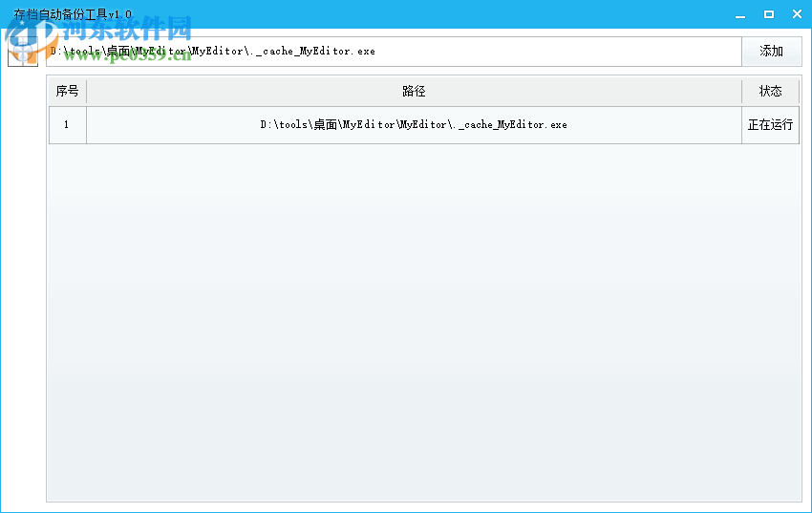Maximize the 存档自动备份工具 window

769,14
